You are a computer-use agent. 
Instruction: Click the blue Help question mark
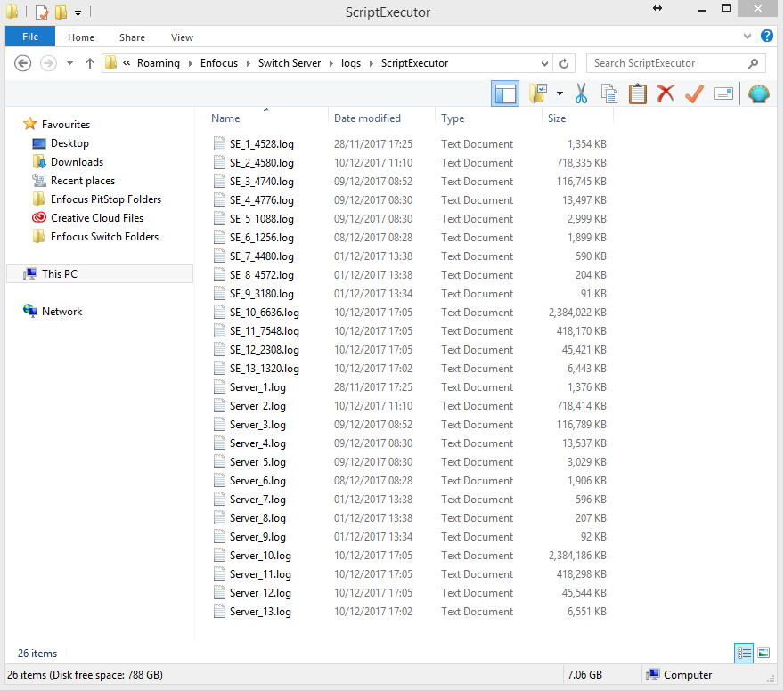766,37
